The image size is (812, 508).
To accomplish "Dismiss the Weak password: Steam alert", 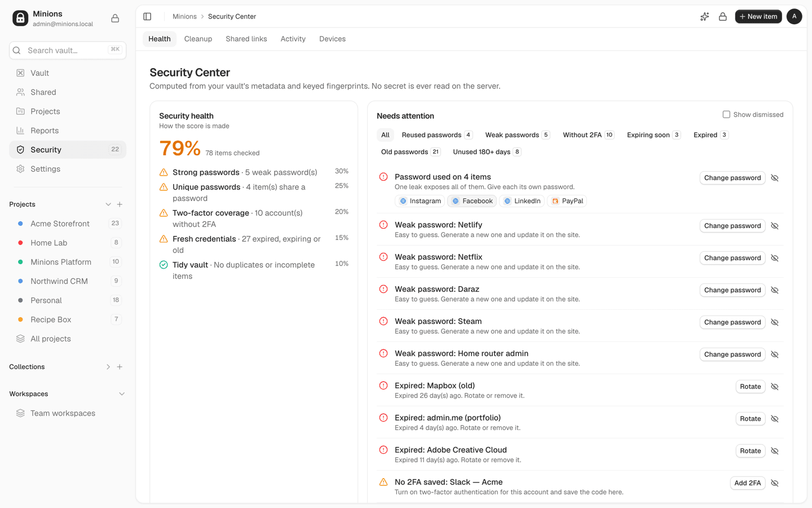I will (x=775, y=322).
